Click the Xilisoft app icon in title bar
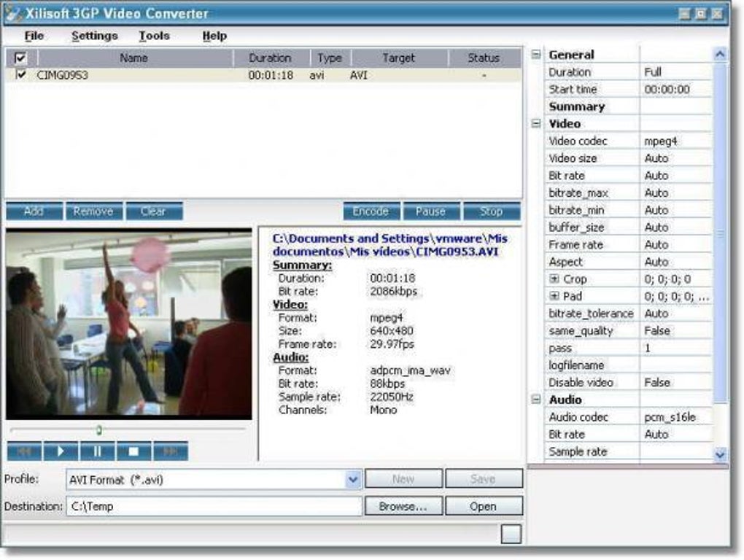744x560 pixels. pos(13,13)
